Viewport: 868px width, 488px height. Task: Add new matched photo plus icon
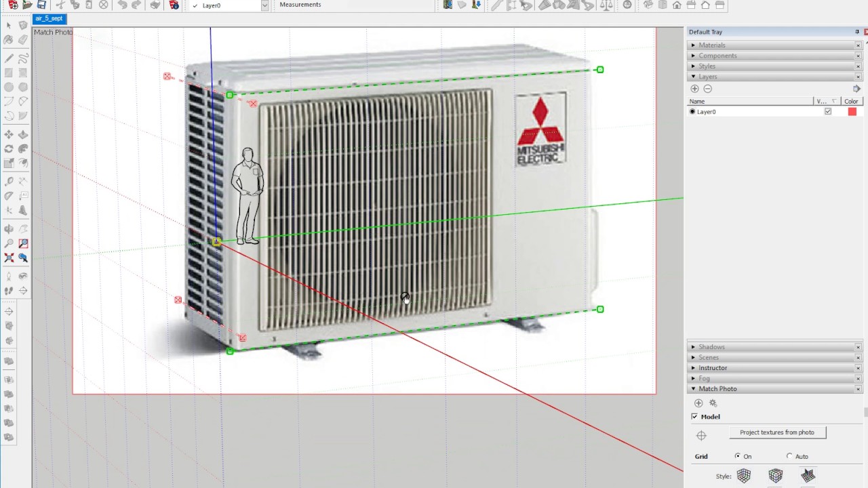(698, 403)
